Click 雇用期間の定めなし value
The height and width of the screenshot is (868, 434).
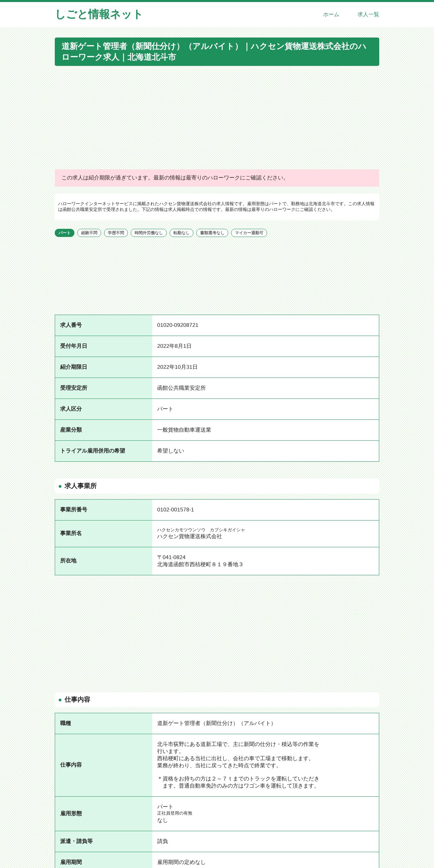pos(182,862)
